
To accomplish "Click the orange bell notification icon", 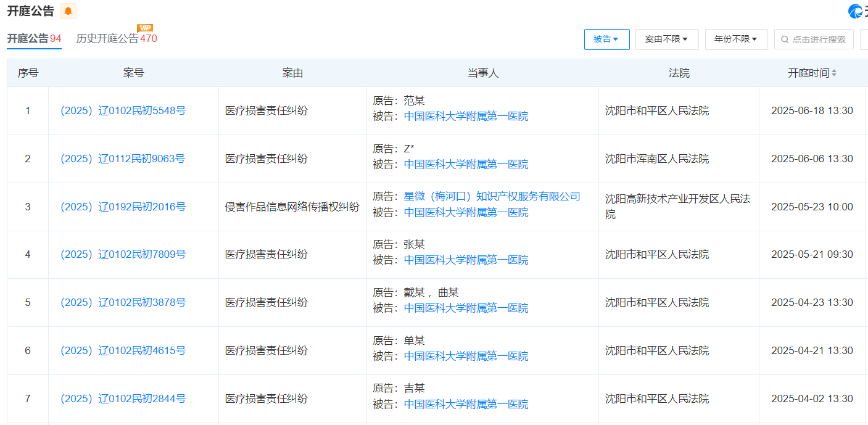I will tap(68, 11).
